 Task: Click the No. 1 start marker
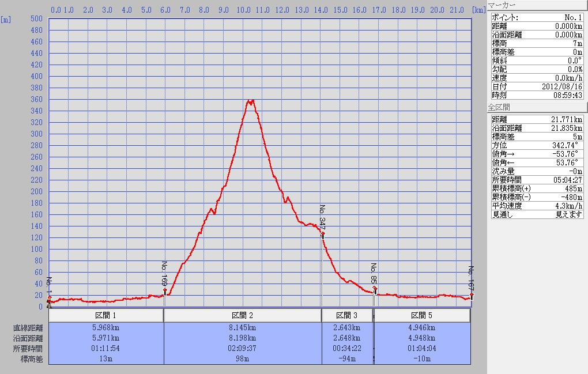pyautogui.click(x=50, y=297)
